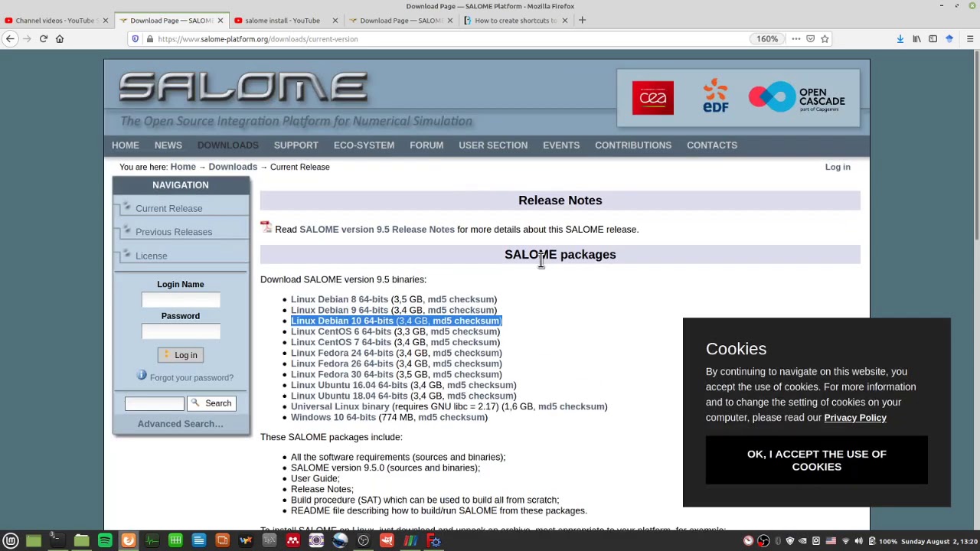Image resolution: width=980 pixels, height=551 pixels.
Task: Open Firefox library icon
Action: pos(916,39)
